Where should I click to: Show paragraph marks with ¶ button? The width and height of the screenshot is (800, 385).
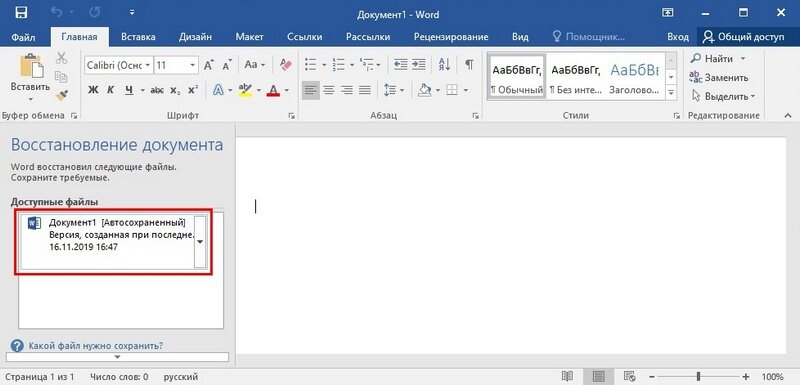tap(469, 64)
